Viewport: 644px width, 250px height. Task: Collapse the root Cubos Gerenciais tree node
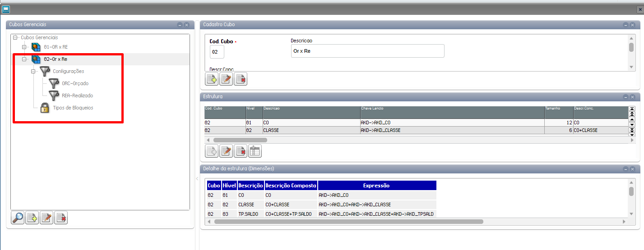click(16, 37)
